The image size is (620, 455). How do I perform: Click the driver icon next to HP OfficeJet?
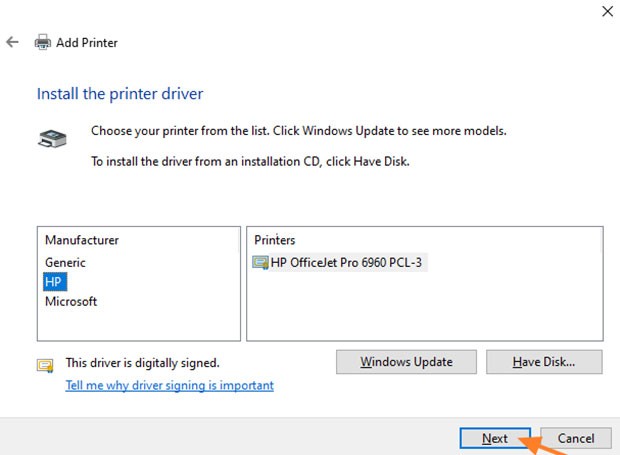pyautogui.click(x=261, y=263)
